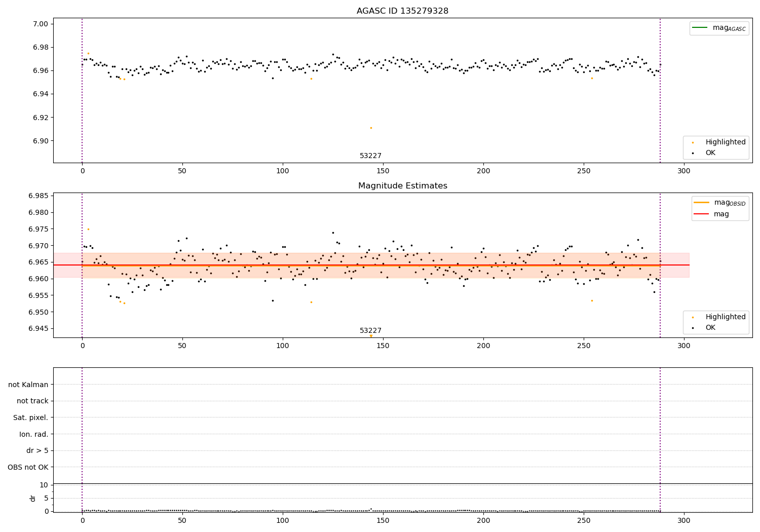This screenshot has height=532, width=760.
Task: Click the dr y-axis label
Action: [33, 498]
